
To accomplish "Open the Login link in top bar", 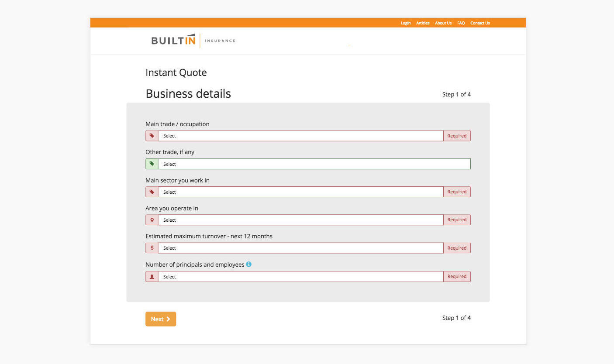I will [405, 23].
